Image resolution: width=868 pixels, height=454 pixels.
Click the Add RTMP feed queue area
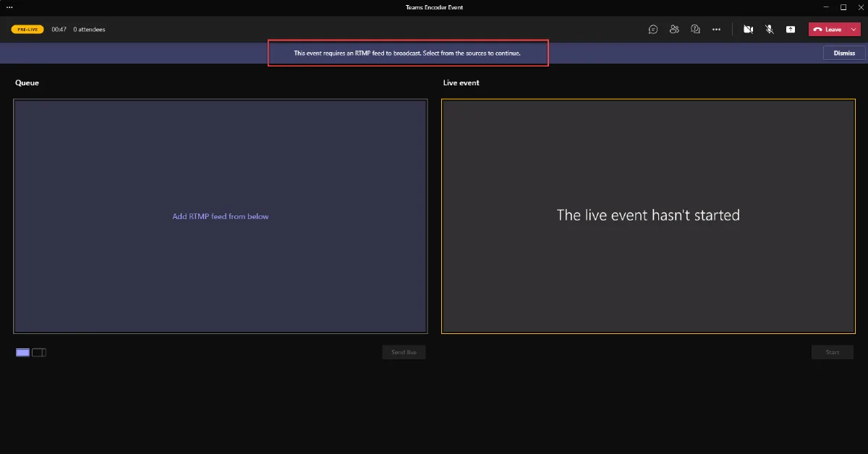(x=221, y=216)
